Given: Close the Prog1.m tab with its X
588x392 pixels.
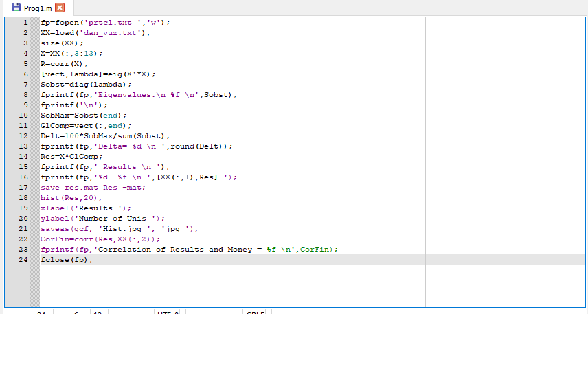Looking at the screenshot, I should (x=60, y=8).
